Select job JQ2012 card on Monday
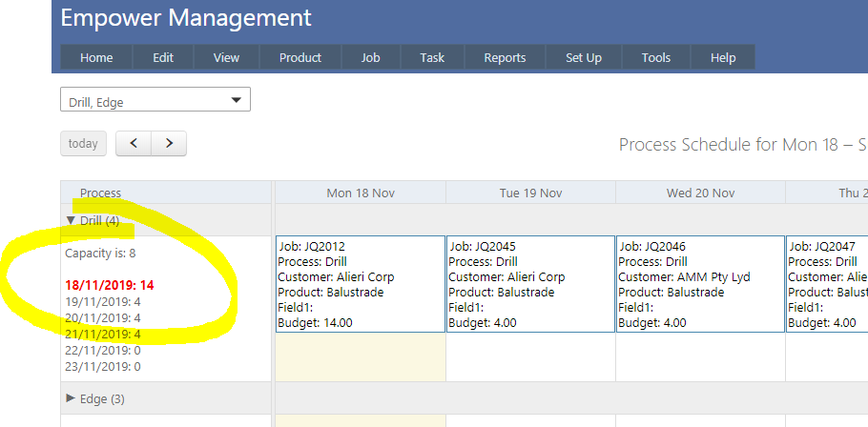Viewport: 868px width, 427px height. click(360, 284)
